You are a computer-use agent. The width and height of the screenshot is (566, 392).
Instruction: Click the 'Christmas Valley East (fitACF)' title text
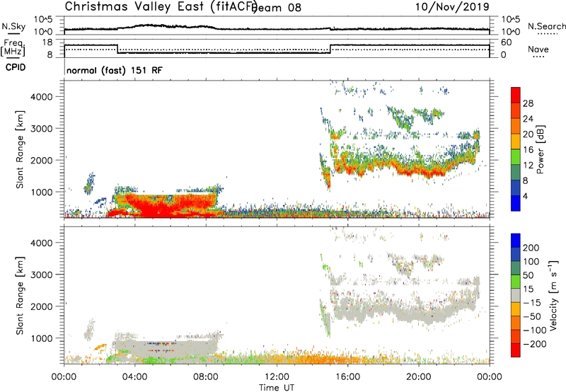pos(161,6)
